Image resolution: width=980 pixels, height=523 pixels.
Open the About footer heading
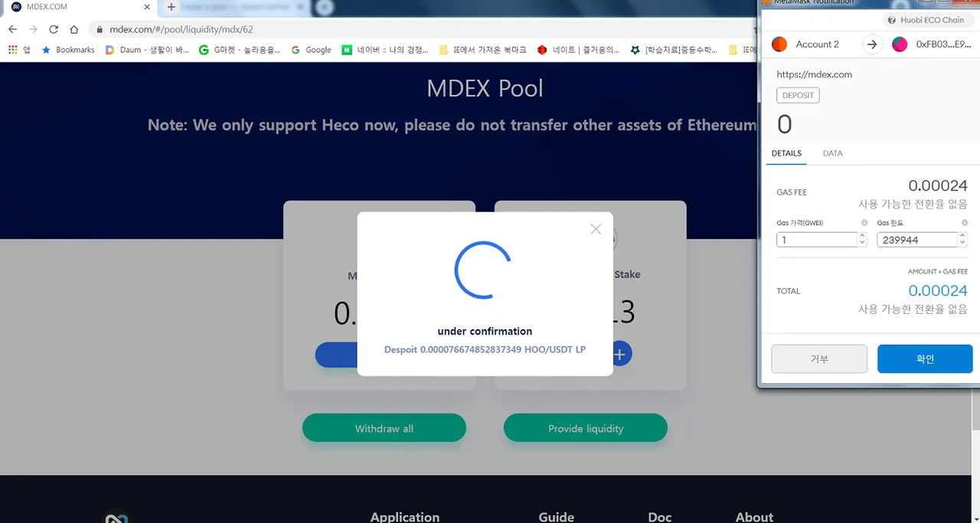click(x=754, y=517)
